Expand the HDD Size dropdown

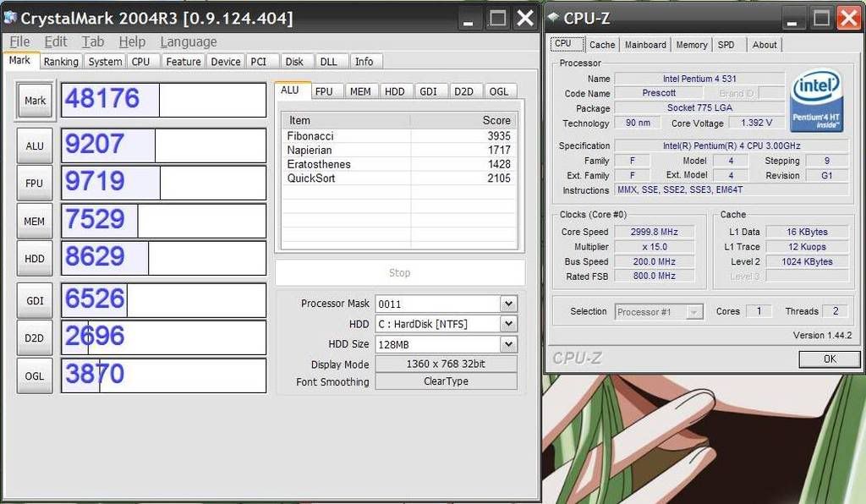[508, 344]
